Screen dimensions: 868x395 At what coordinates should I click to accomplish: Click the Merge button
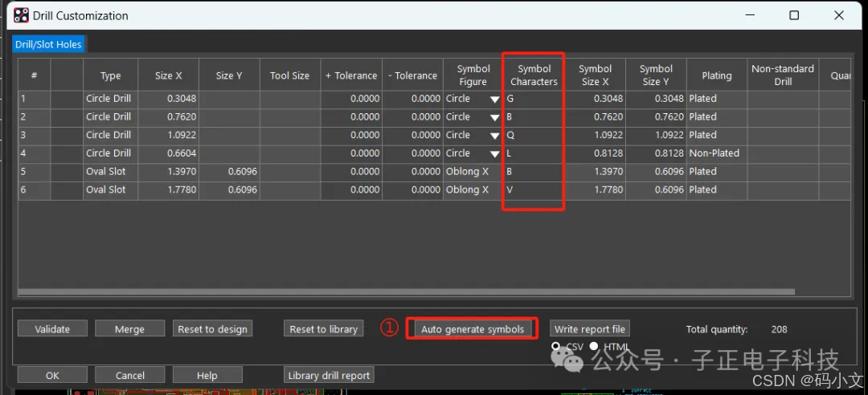(x=129, y=328)
